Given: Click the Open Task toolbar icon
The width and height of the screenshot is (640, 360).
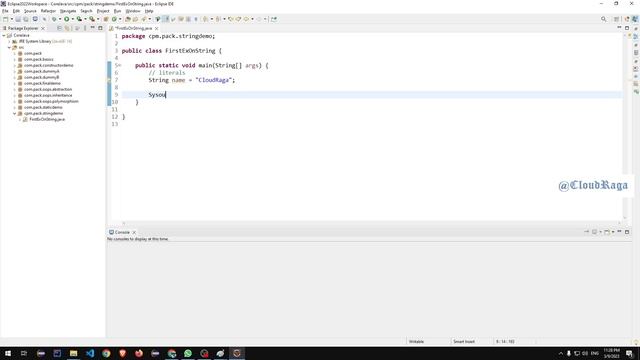Looking at the screenshot, I should tap(135, 19).
